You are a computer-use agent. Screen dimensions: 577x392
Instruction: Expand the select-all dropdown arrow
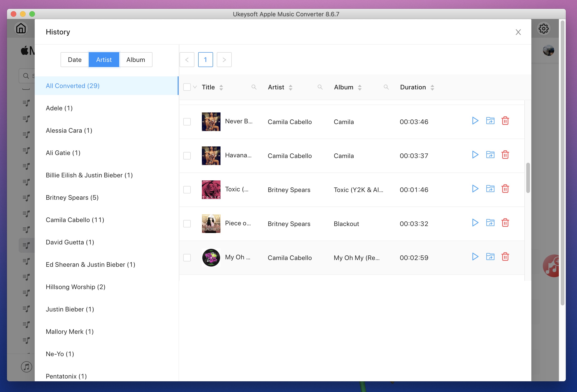[x=195, y=87]
